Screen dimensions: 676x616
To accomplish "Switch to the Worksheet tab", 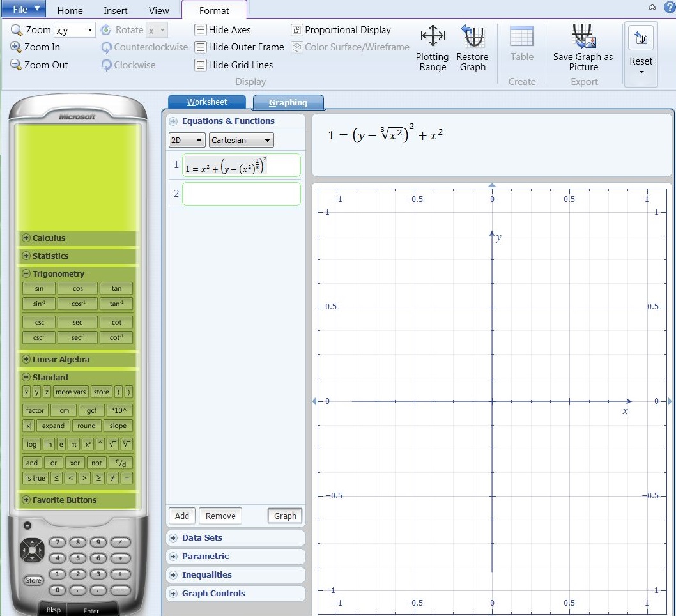I will pyautogui.click(x=206, y=102).
